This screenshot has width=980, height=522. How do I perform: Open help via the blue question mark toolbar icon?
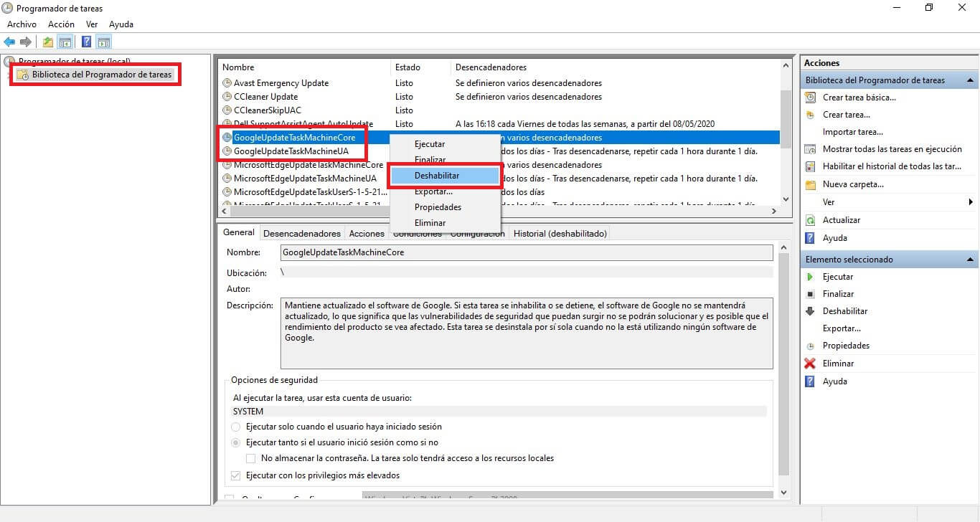point(87,42)
